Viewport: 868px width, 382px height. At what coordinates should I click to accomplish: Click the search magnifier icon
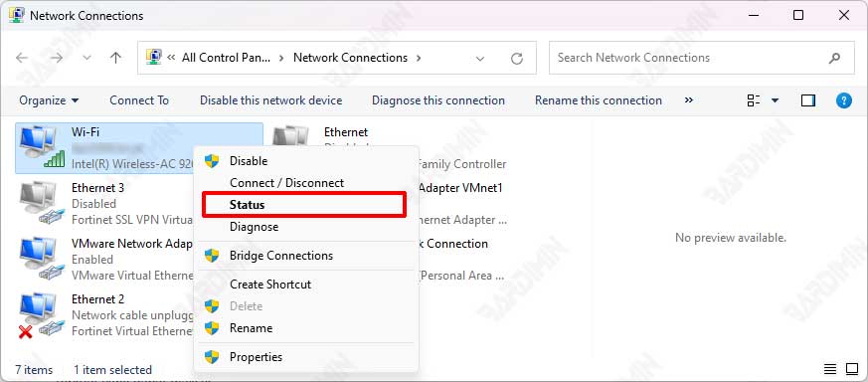tap(834, 58)
